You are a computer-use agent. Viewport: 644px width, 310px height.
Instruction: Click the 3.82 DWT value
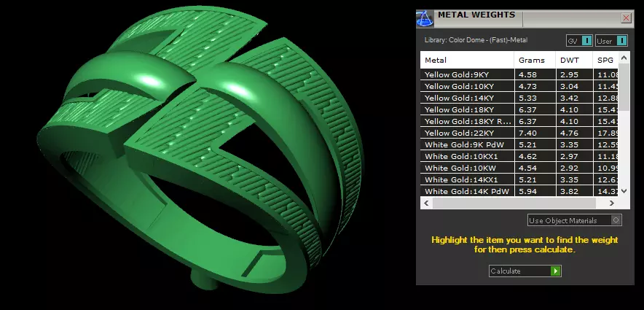click(x=569, y=191)
